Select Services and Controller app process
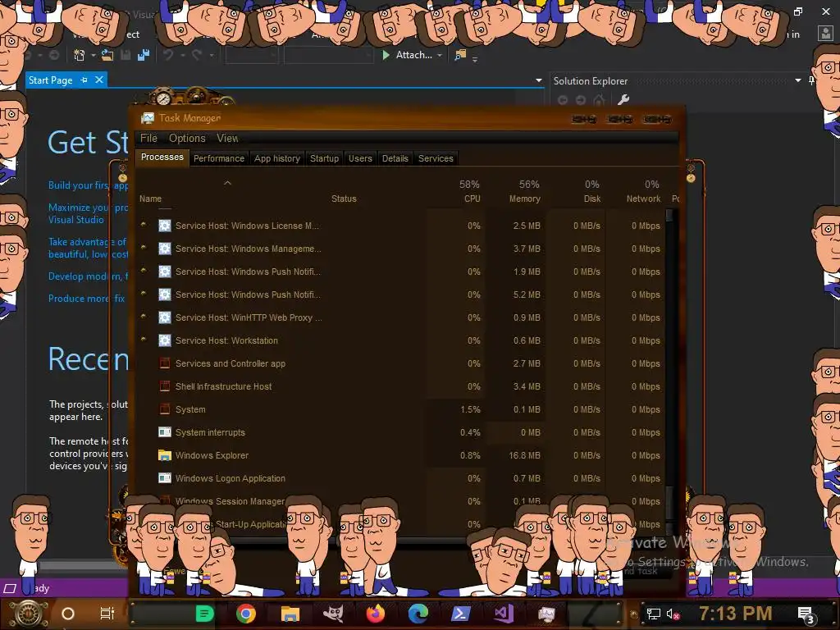 400,363
